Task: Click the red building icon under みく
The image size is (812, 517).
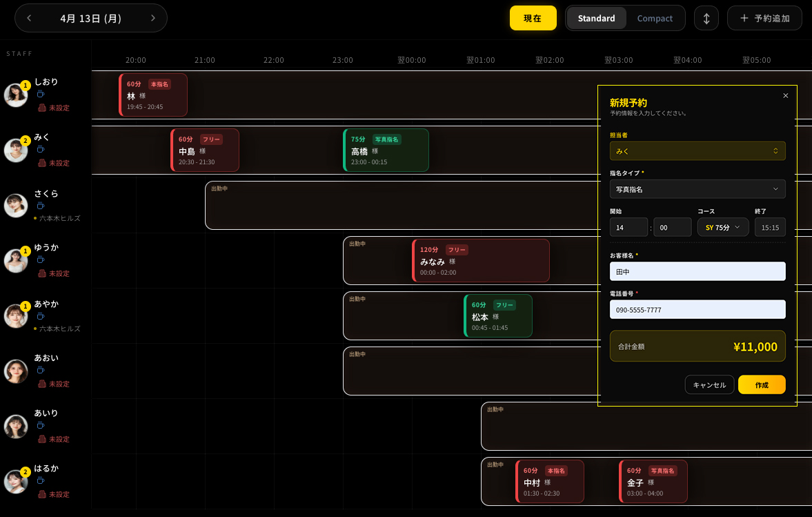Action: [41, 163]
